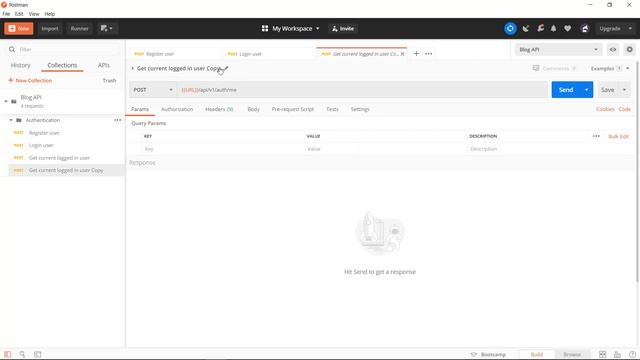Screen dimensions: 640x360
Task: Open the Upgrade dropdown
Action: pos(616,29)
